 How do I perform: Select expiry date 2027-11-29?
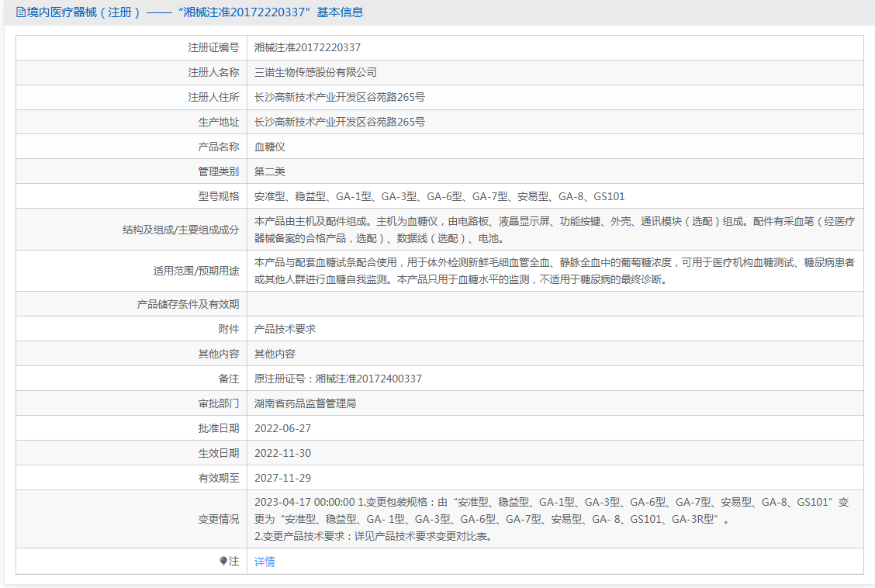click(x=282, y=478)
